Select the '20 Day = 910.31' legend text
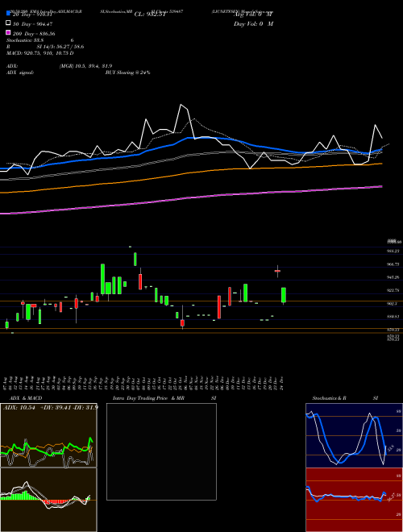The height and width of the screenshot is (532, 403). [x=32, y=15]
